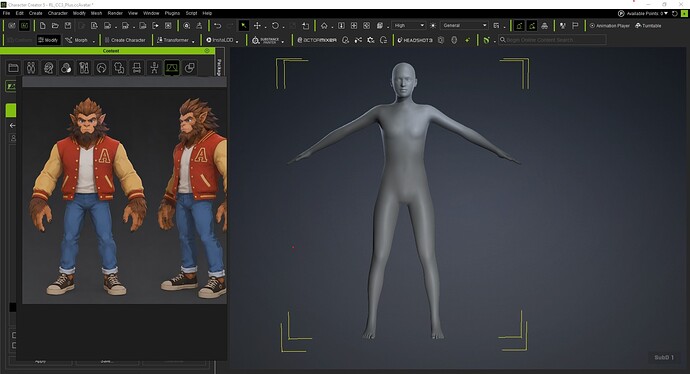The width and height of the screenshot is (690, 374).
Task: Expand the Morph dropdown arrow
Action: coord(94,41)
